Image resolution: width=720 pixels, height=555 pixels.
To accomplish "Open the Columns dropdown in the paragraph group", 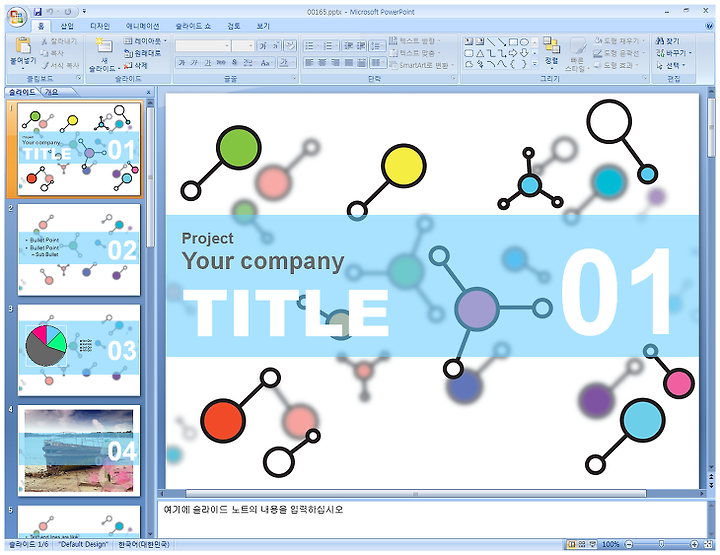I will coord(378,62).
